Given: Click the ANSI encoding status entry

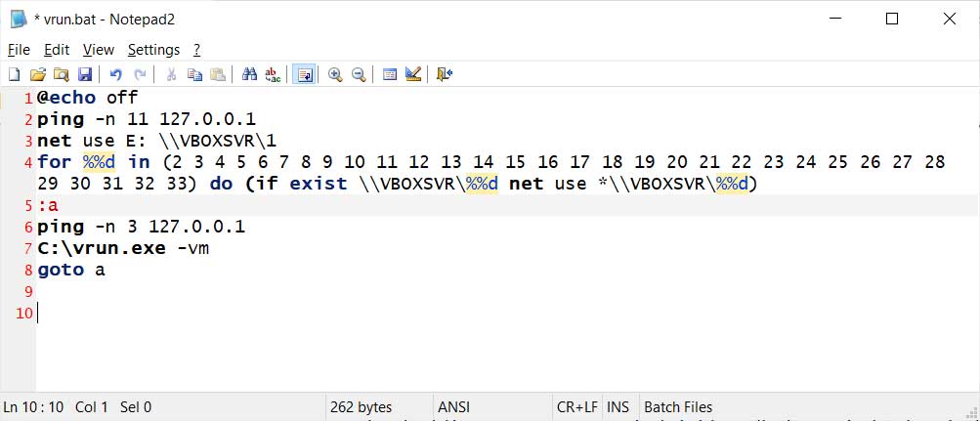Looking at the screenshot, I should pos(453,407).
